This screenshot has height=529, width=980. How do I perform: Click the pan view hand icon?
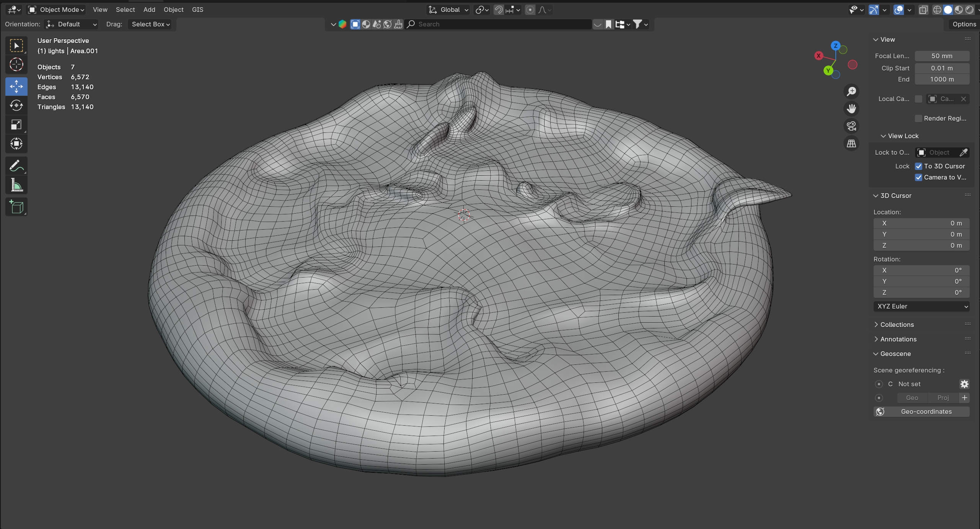[851, 109]
